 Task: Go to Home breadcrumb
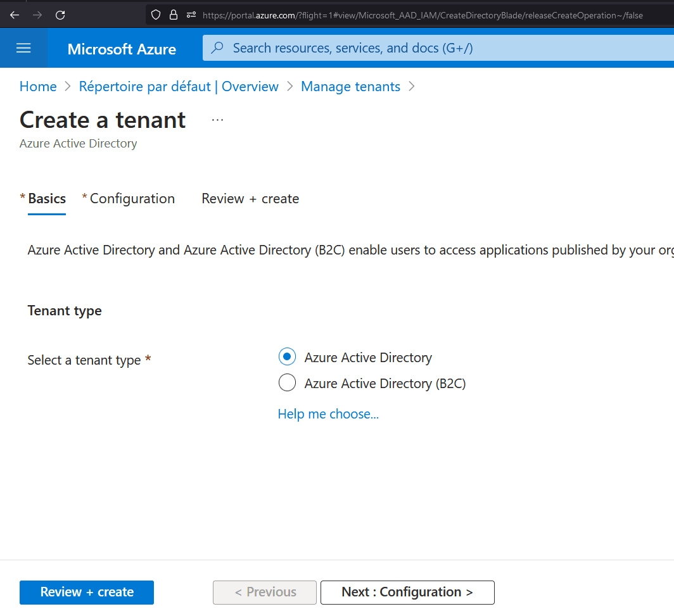click(x=38, y=87)
